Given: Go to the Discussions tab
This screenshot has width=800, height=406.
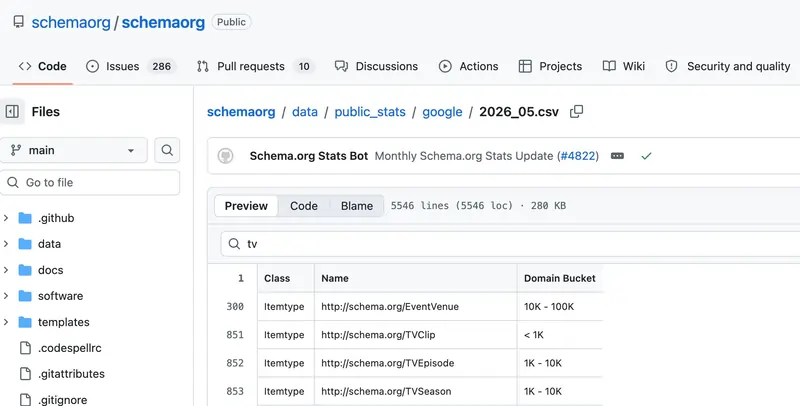Looking at the screenshot, I should [377, 66].
